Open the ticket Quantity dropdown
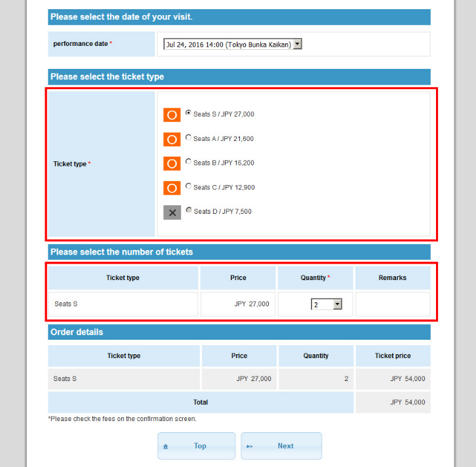This screenshot has height=467, width=476. click(327, 304)
